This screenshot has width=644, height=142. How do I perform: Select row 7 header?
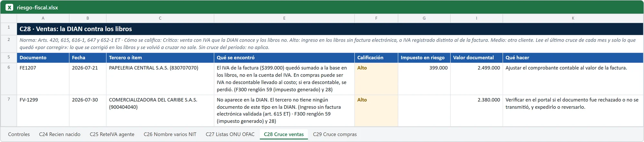(9, 110)
